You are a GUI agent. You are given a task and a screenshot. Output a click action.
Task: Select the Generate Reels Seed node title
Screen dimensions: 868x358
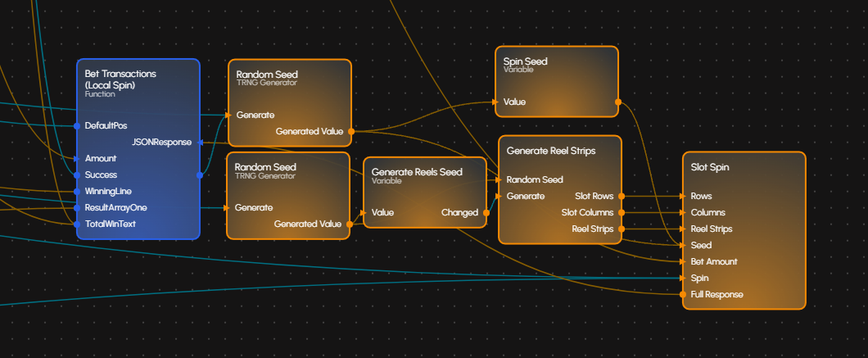(417, 172)
